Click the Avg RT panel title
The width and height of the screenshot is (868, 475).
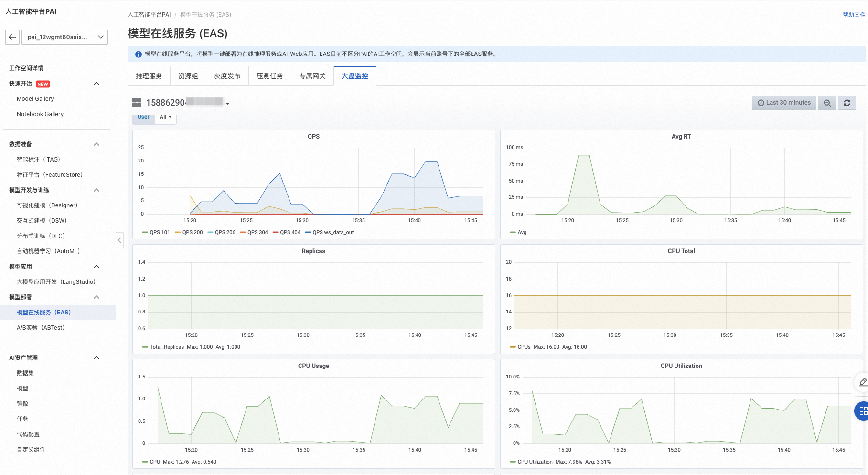681,137
